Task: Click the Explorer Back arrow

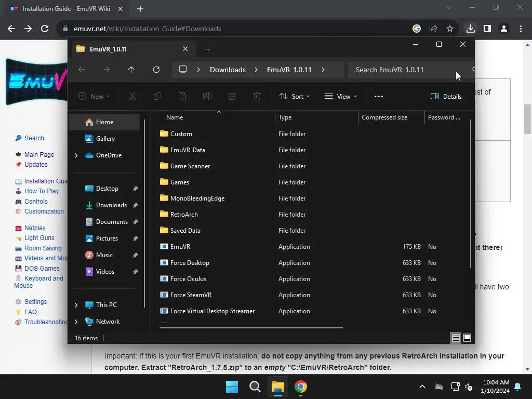Action: (82, 70)
